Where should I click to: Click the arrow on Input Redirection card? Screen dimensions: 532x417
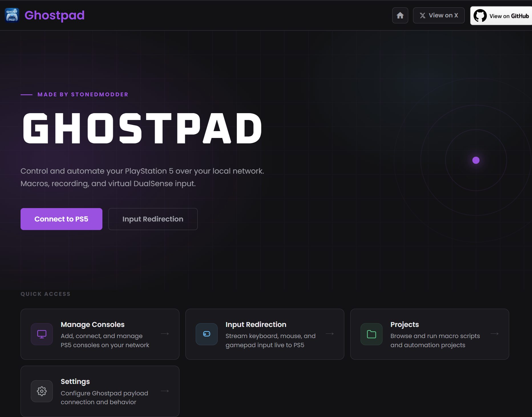click(x=330, y=334)
